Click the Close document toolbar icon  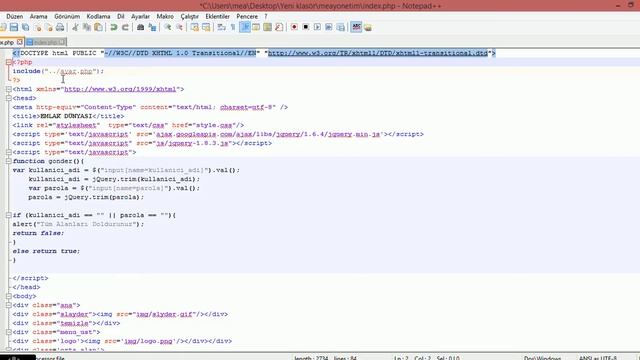[38, 27]
